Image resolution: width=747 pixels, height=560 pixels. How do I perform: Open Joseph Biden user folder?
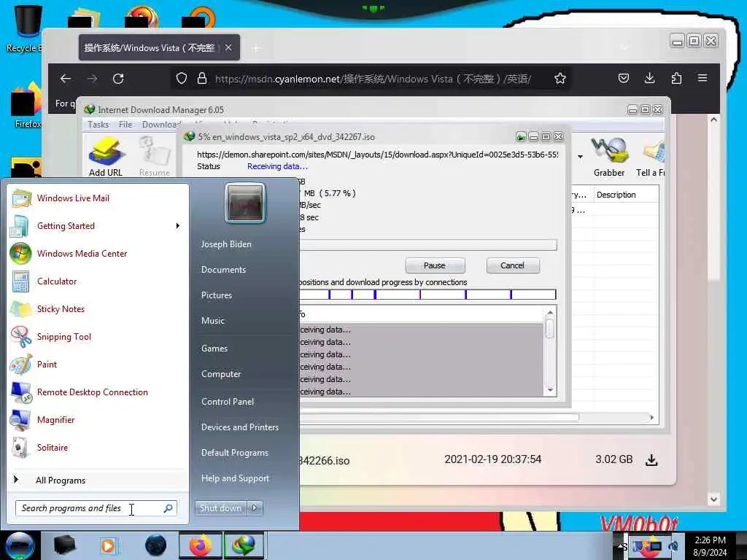(226, 244)
